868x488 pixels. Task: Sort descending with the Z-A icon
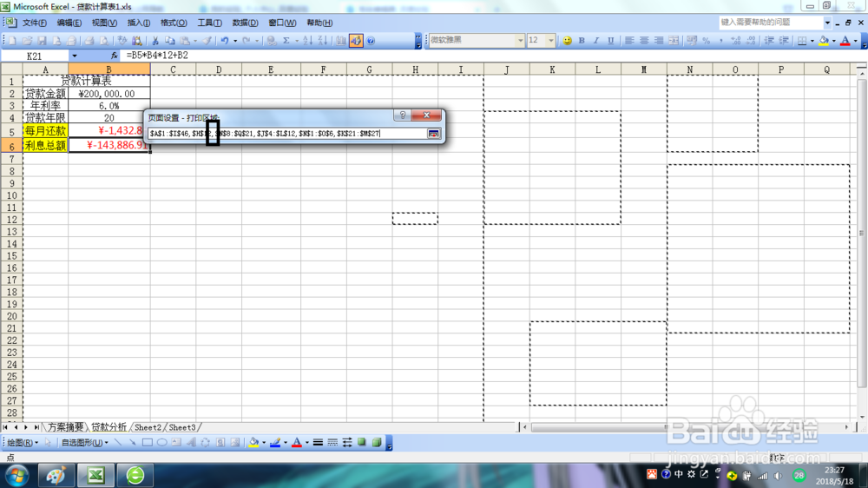click(x=323, y=41)
